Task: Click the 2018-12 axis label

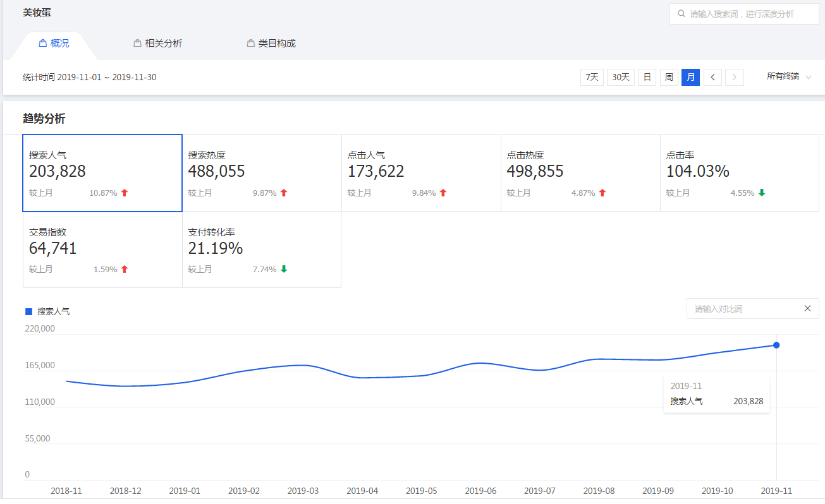Action: coord(126,490)
